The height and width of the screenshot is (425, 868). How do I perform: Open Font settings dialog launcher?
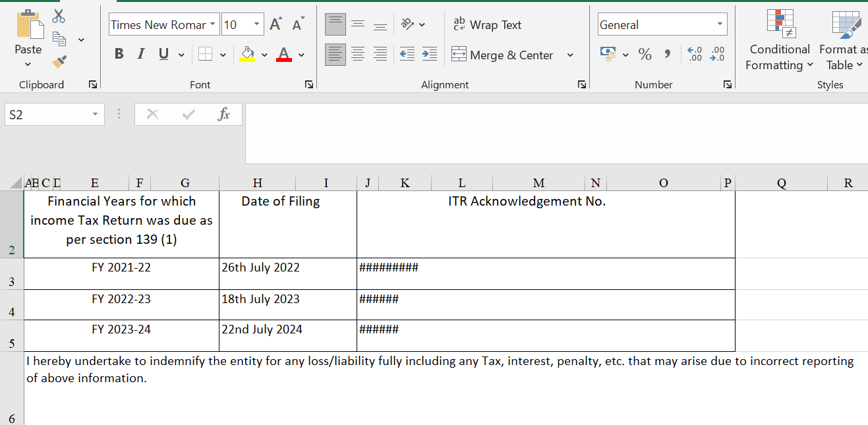(x=309, y=84)
